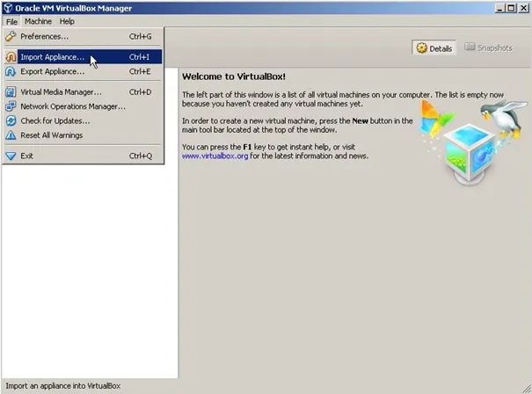532x394 pixels.
Task: Click the Welcome to VirtualBox! heading
Action: [x=234, y=77]
